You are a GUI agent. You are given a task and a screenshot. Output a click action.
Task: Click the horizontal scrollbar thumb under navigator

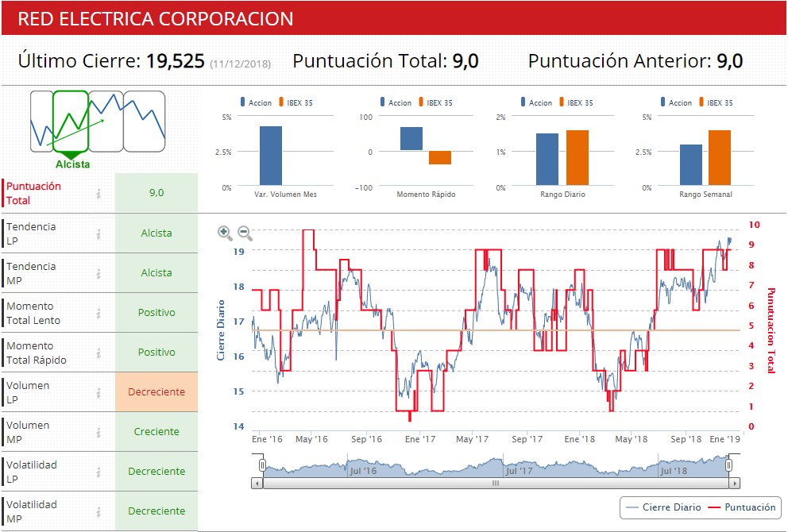pyautogui.click(x=496, y=484)
